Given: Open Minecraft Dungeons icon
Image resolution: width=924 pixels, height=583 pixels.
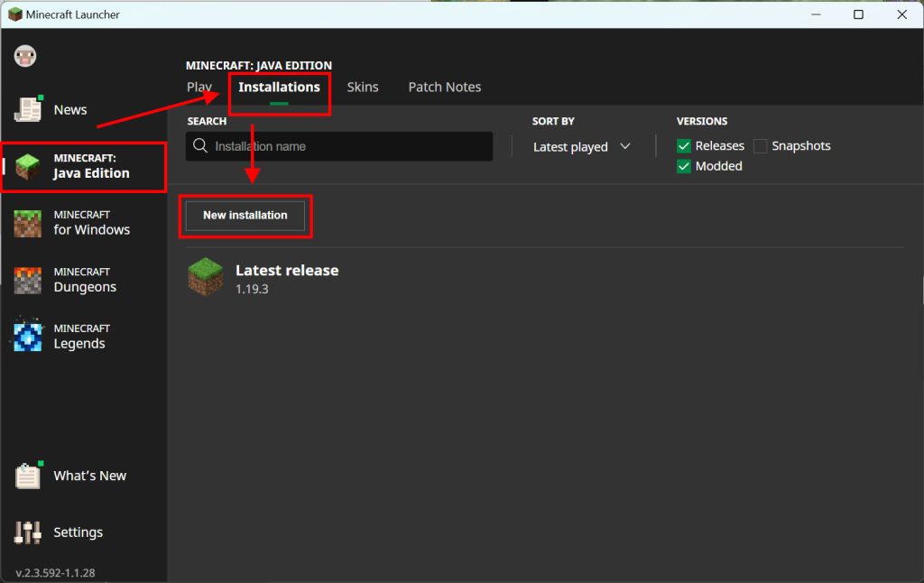Looking at the screenshot, I should pos(28,280).
